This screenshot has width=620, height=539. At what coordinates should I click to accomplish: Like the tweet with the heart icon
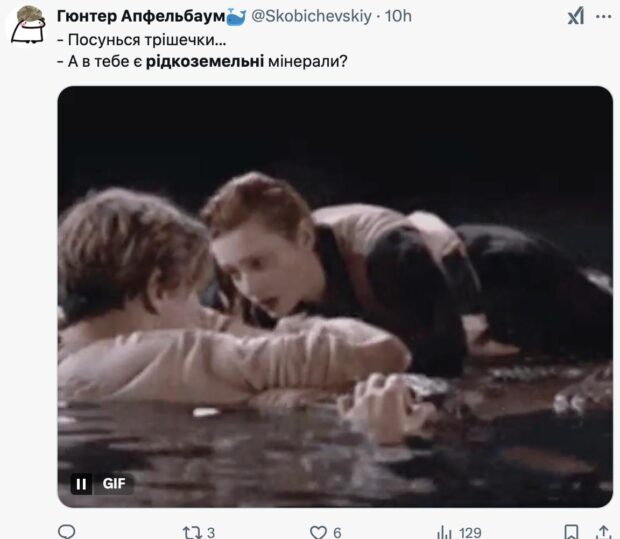tap(318, 531)
